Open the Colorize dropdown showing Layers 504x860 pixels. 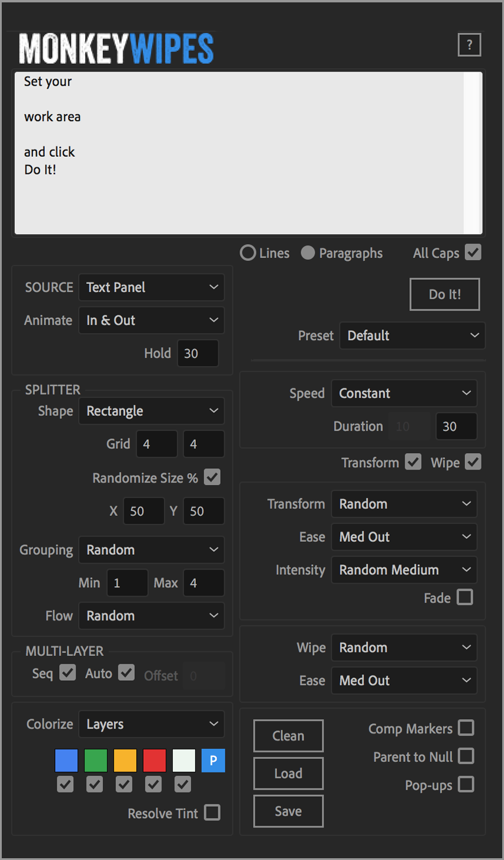151,724
